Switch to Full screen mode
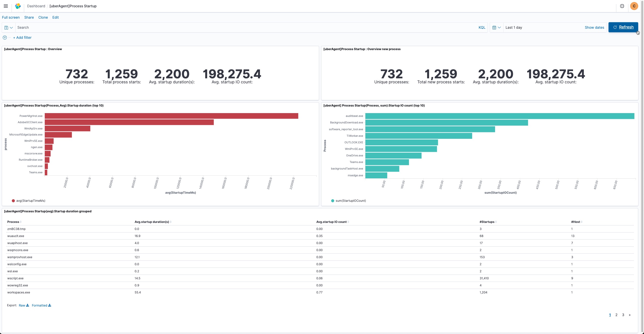This screenshot has width=644, height=334. coord(11,17)
